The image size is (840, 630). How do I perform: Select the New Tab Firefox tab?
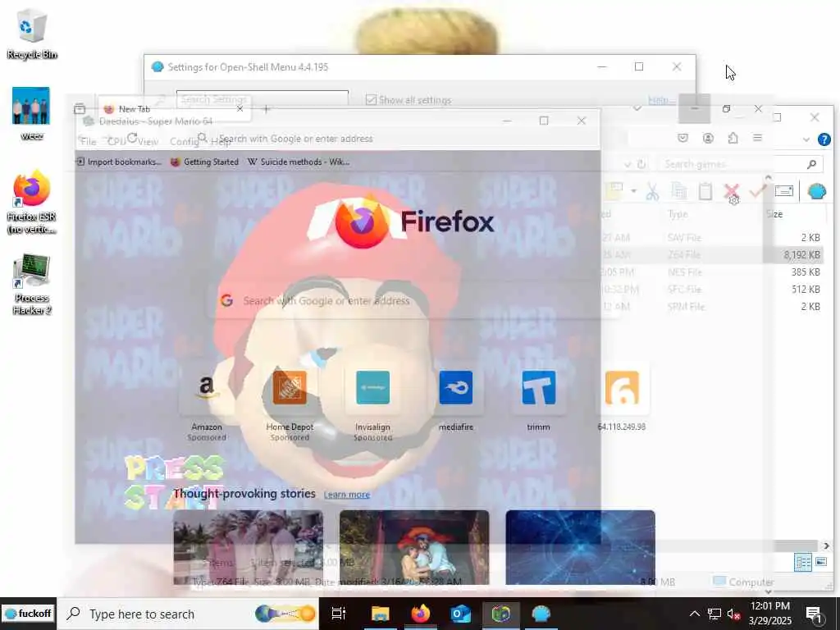[173, 109]
